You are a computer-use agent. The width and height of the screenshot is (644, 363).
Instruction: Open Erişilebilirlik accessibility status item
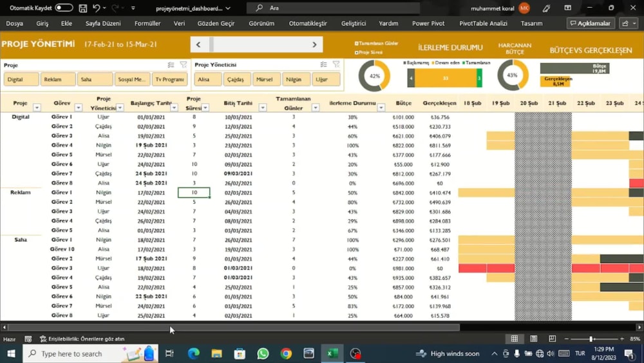pos(82,338)
